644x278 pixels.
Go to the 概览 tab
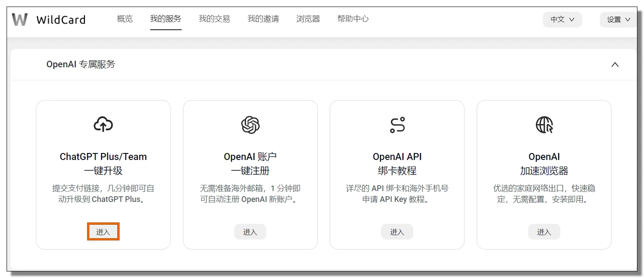pos(125,19)
